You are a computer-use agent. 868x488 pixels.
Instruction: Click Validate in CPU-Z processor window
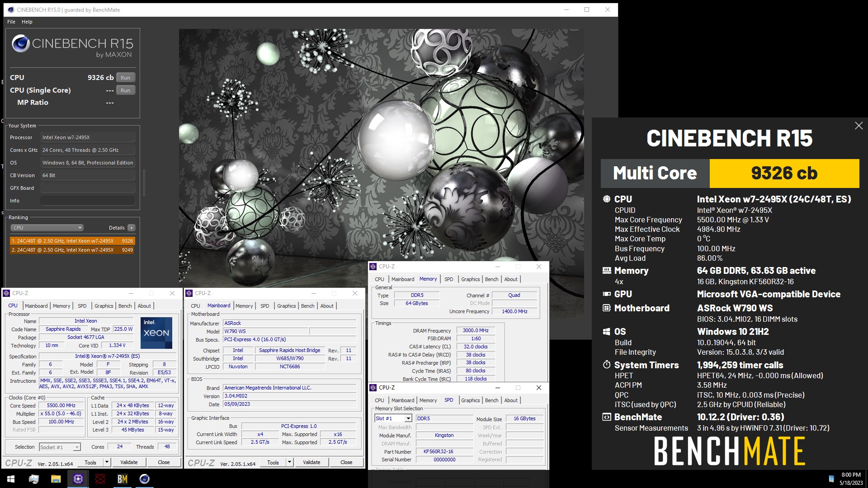(129, 462)
